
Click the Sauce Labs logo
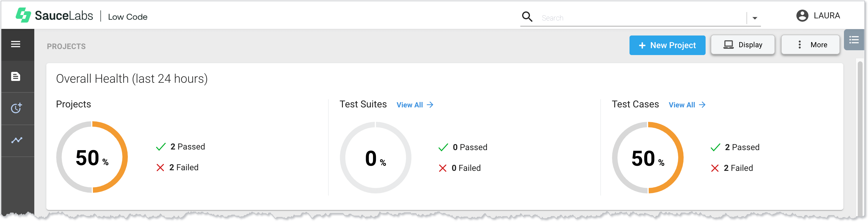point(54,16)
